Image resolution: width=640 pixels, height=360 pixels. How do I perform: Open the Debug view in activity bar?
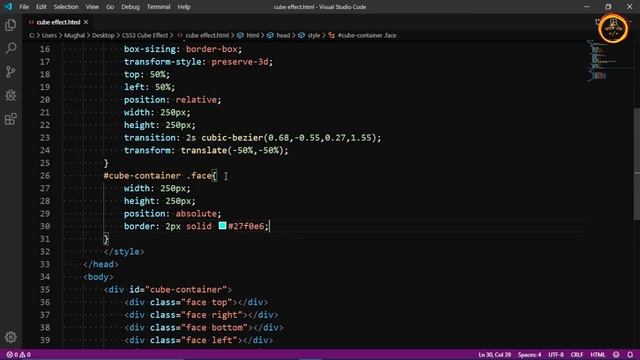11,96
